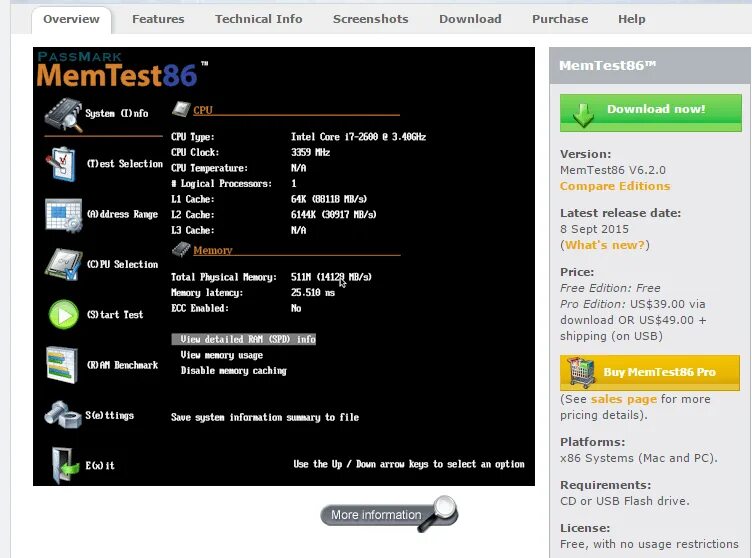Switch to the Overview tab
Viewport: 752px width, 558px height.
71,19
